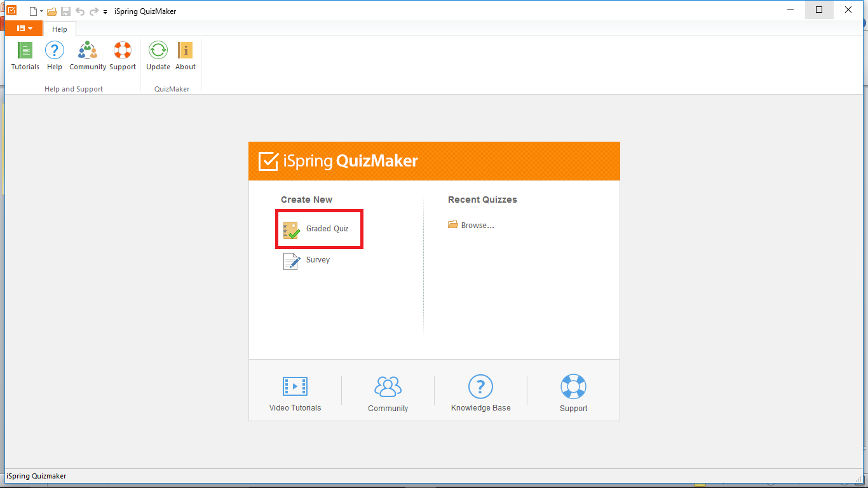Click the iSpring QuizMaker checkmark logo
This screenshot has width=868, height=488.
point(268,161)
